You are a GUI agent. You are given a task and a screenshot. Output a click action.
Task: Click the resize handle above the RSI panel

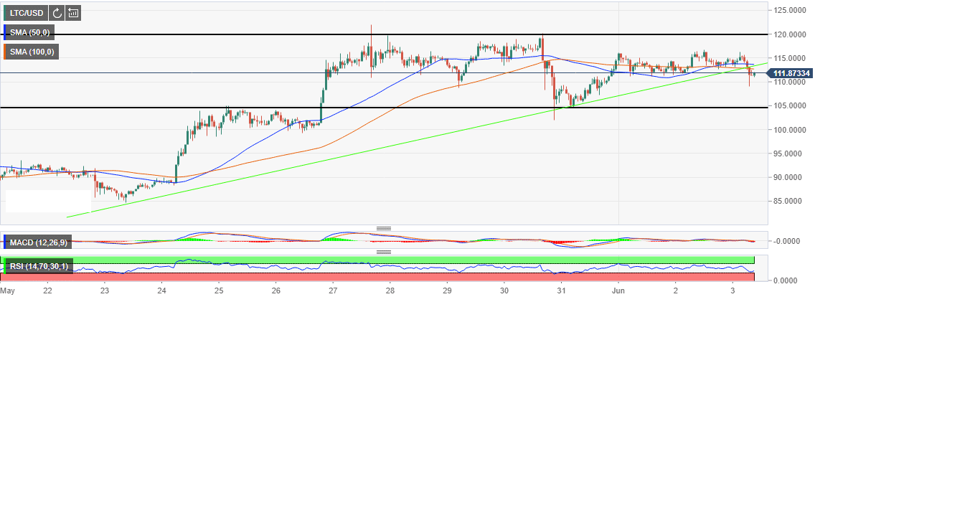click(x=384, y=252)
